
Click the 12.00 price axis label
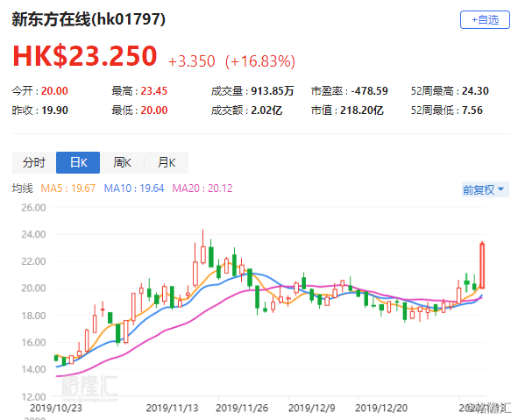click(33, 396)
